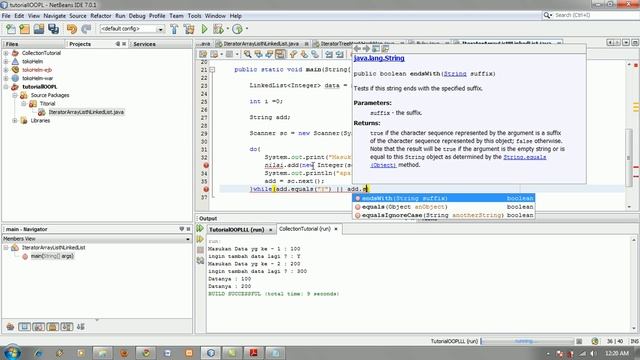Click the Debug Project toolbar icon
640x360 pixels.
[218, 29]
